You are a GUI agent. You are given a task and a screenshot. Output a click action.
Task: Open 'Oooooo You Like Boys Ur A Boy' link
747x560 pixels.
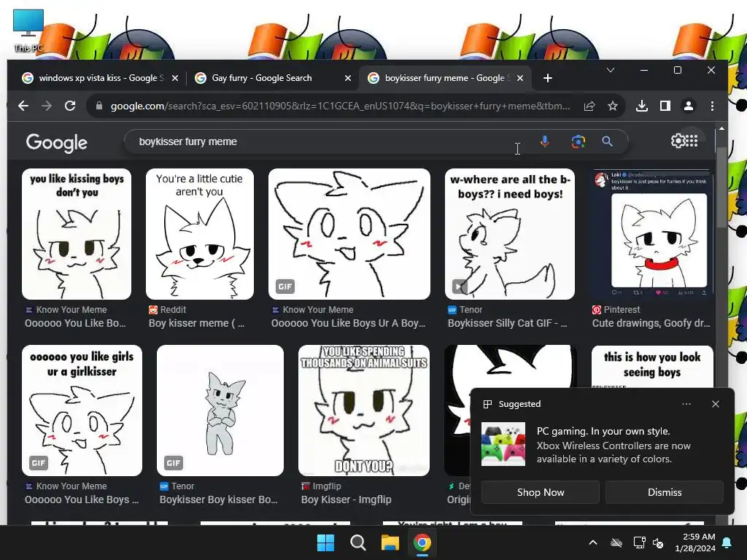(348, 323)
